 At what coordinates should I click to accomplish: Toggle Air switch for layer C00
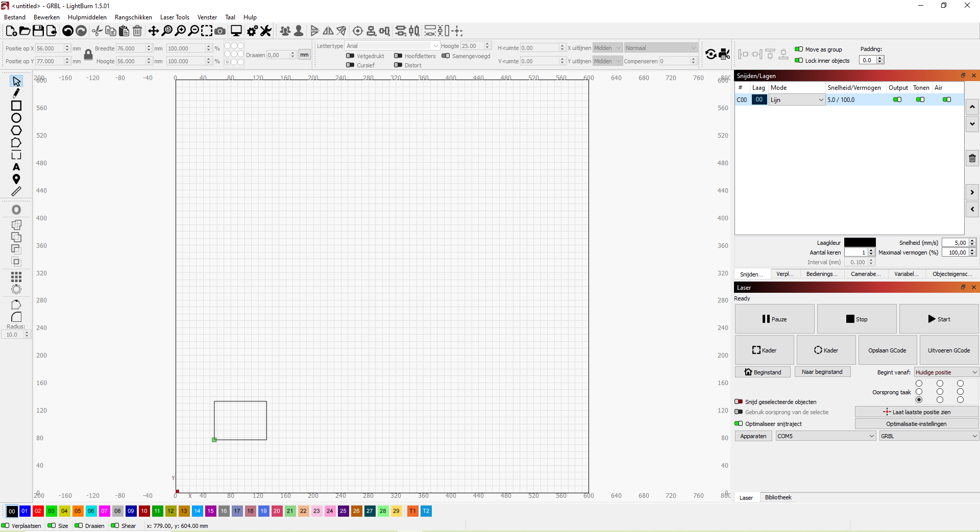coord(947,100)
